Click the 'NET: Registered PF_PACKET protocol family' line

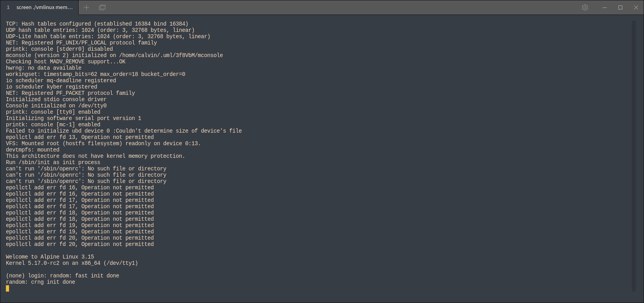70,93
